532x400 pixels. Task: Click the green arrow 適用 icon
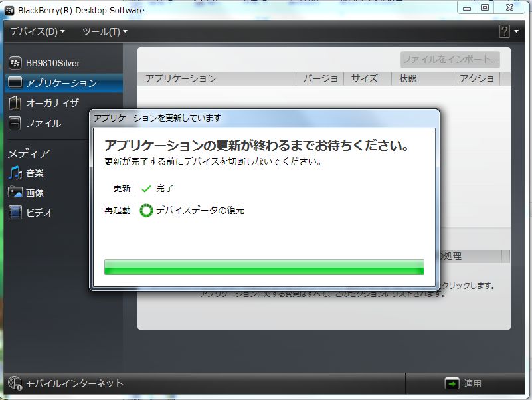(452, 383)
